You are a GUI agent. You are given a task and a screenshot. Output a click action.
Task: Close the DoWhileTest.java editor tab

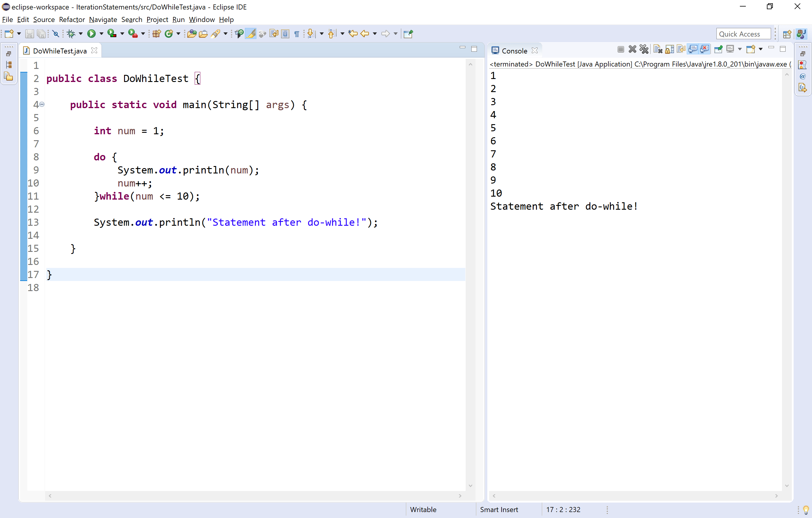[x=94, y=50]
